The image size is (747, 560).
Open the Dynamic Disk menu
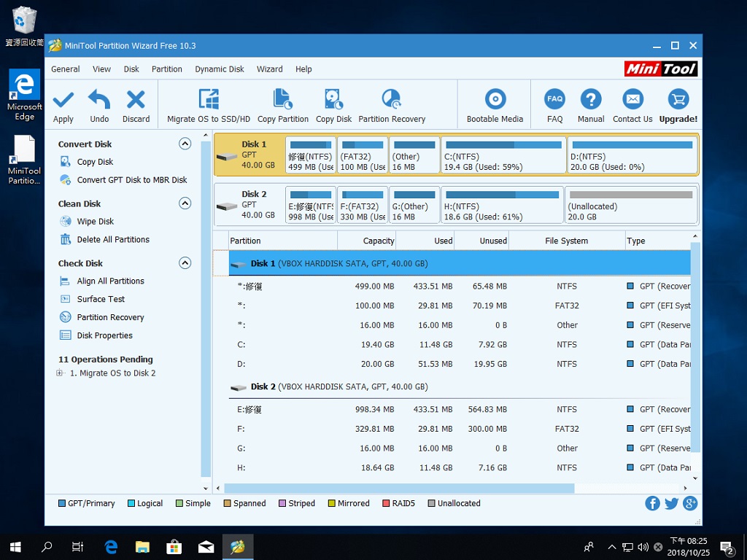click(x=219, y=69)
